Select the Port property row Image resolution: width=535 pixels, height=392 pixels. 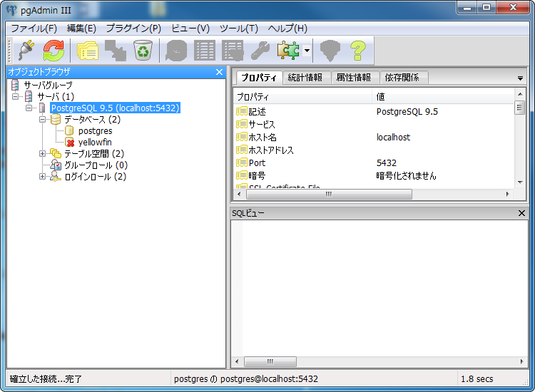[x=374, y=163]
